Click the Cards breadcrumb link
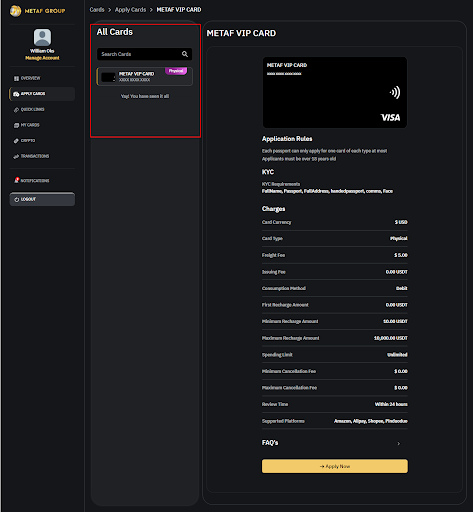 97,10
